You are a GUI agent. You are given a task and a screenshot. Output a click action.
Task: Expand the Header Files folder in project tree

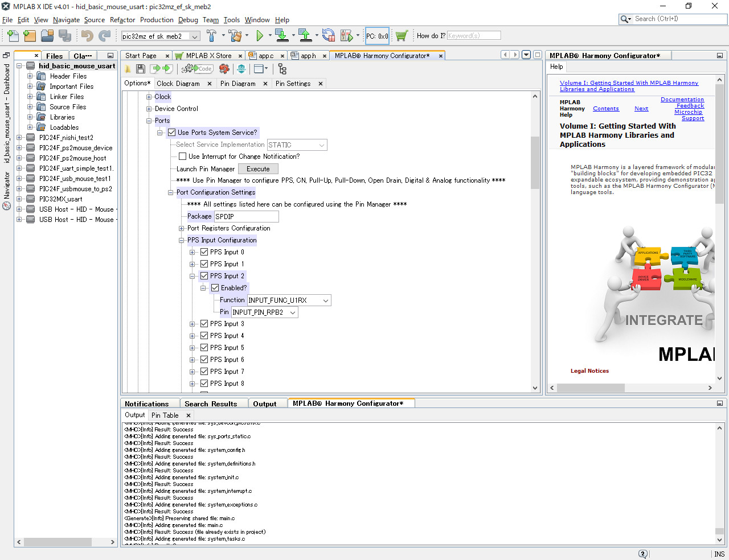click(x=30, y=76)
